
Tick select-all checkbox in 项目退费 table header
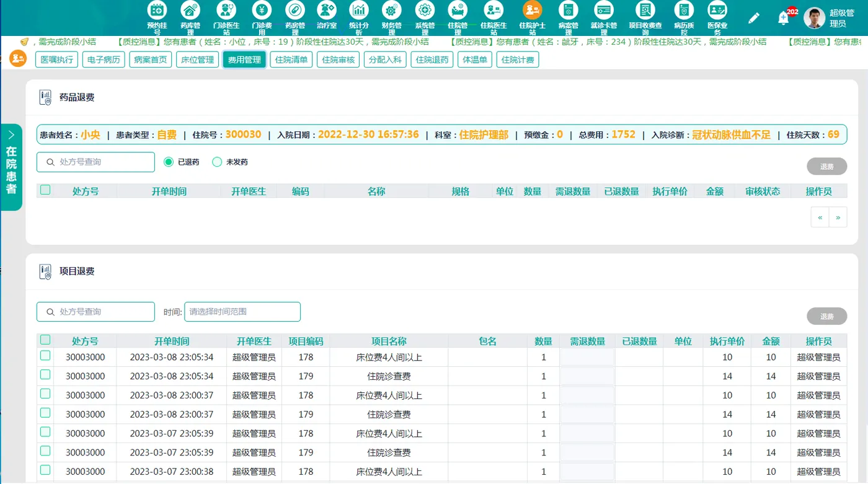click(45, 340)
